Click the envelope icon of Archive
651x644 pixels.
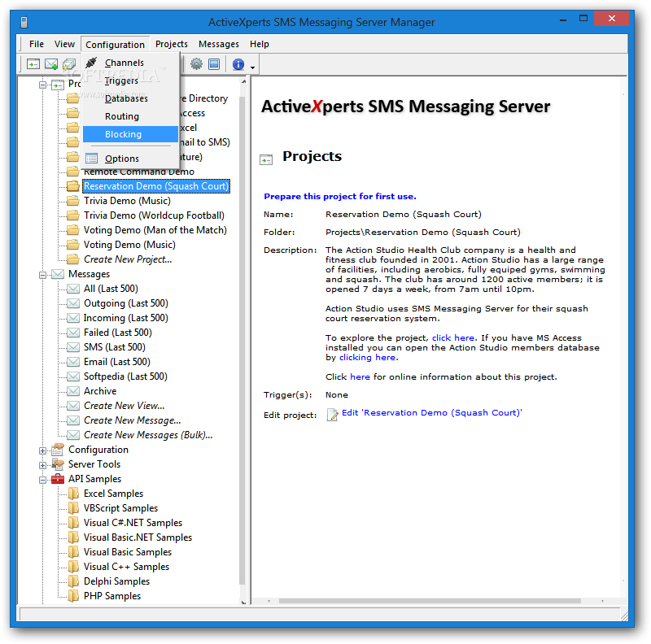click(x=73, y=391)
